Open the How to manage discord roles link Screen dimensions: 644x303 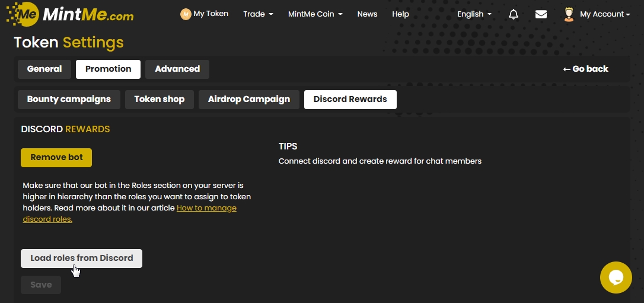pos(206,208)
